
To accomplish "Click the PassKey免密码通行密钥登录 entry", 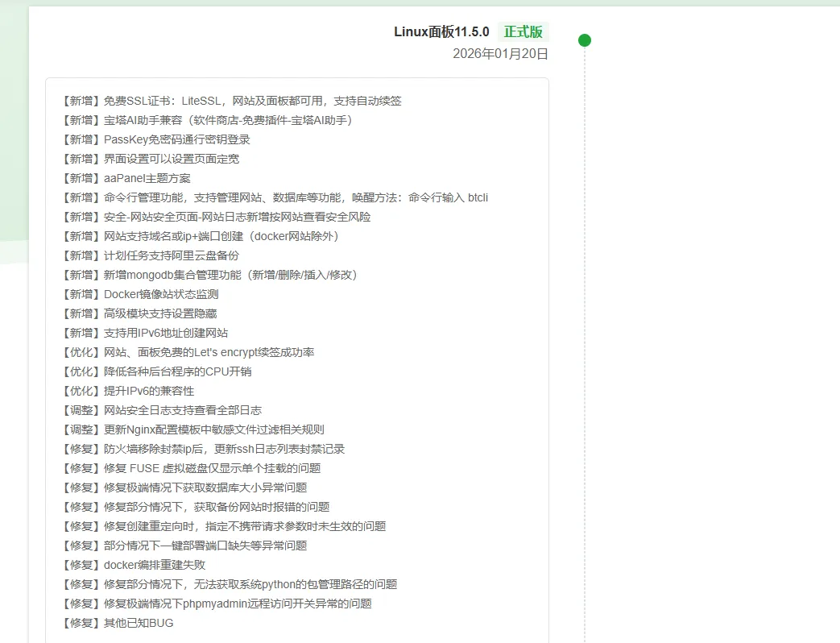I will [x=186, y=139].
